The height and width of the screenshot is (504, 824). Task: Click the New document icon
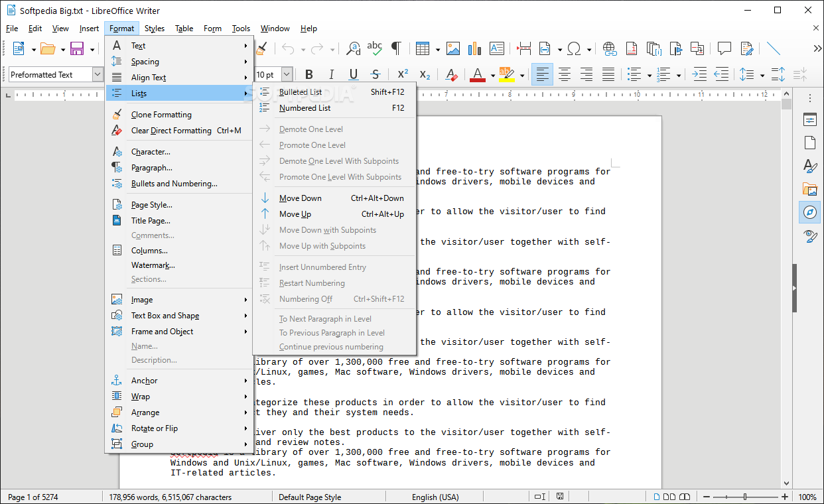(x=18, y=48)
